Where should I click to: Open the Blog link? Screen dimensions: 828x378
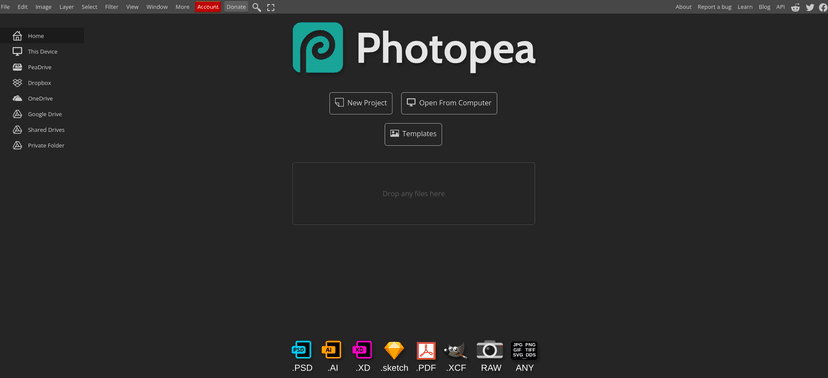point(764,7)
